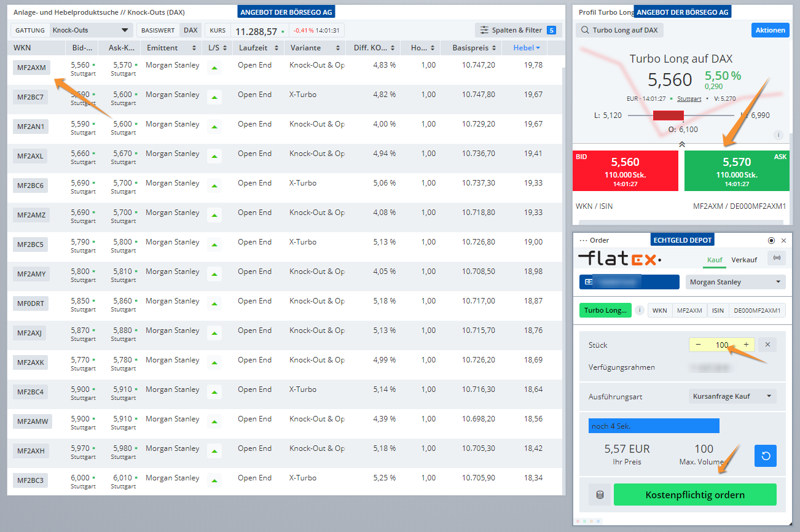Image resolution: width=800 pixels, height=532 pixels.
Task: Open Spalten & Filter settings
Action: click(x=519, y=30)
